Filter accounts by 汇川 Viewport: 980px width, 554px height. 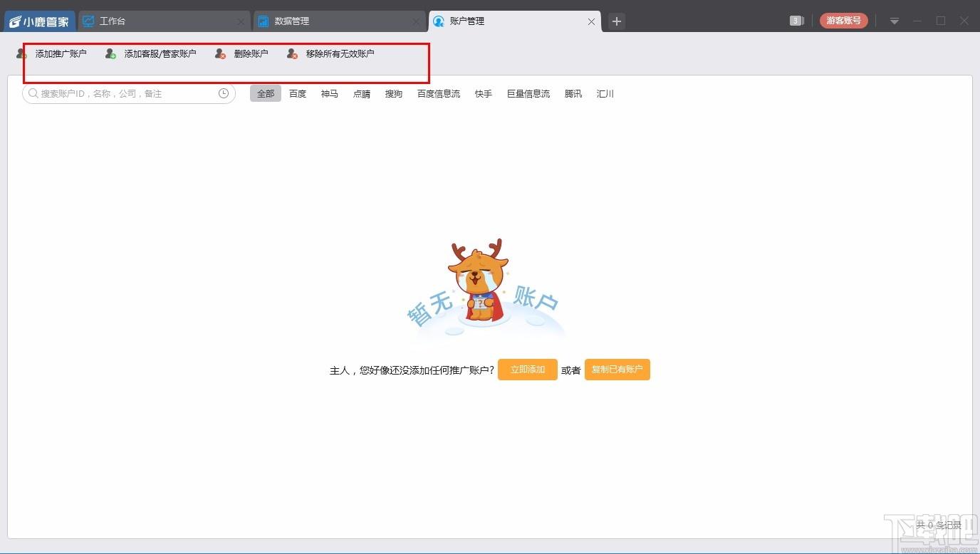[x=605, y=93]
